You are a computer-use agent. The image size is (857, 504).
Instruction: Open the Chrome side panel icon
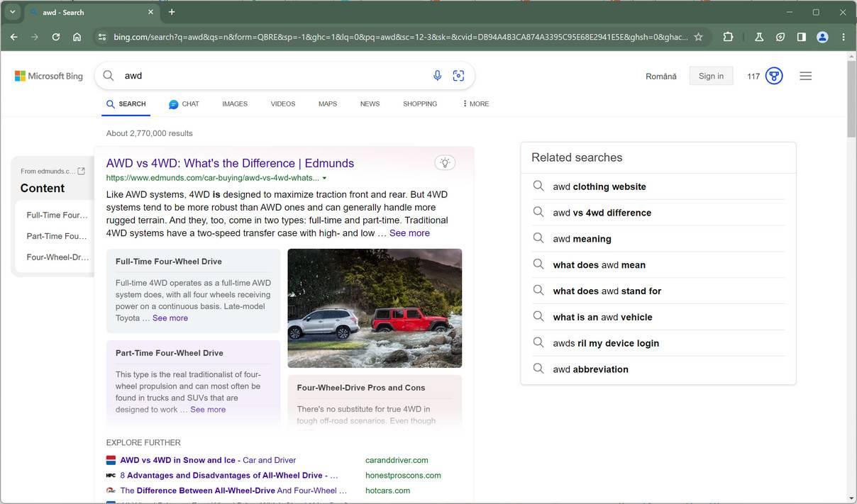tap(801, 37)
